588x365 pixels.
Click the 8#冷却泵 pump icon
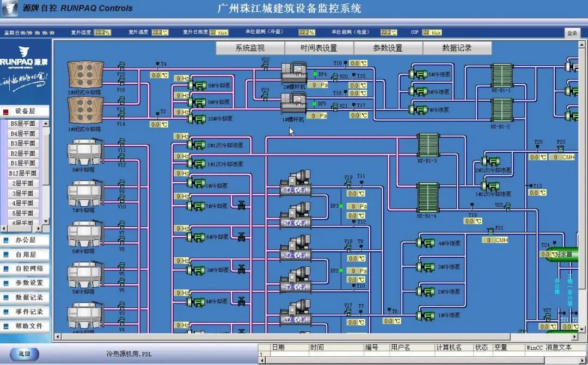(x=196, y=86)
